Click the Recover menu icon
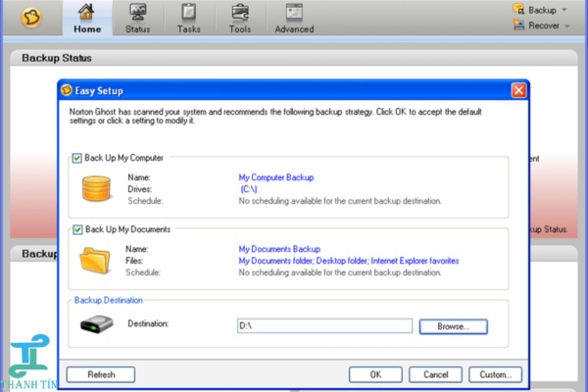 point(519,25)
